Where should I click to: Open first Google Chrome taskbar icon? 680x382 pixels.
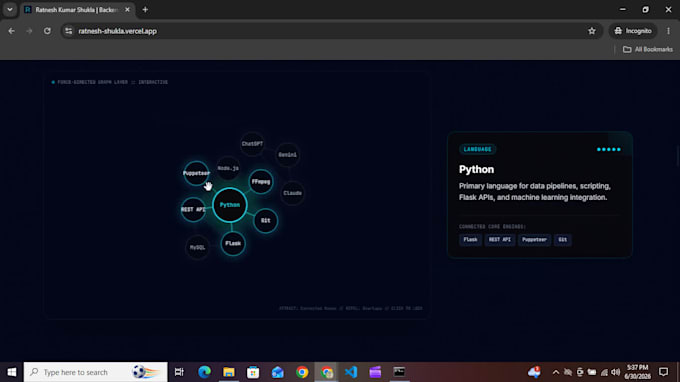coord(302,372)
